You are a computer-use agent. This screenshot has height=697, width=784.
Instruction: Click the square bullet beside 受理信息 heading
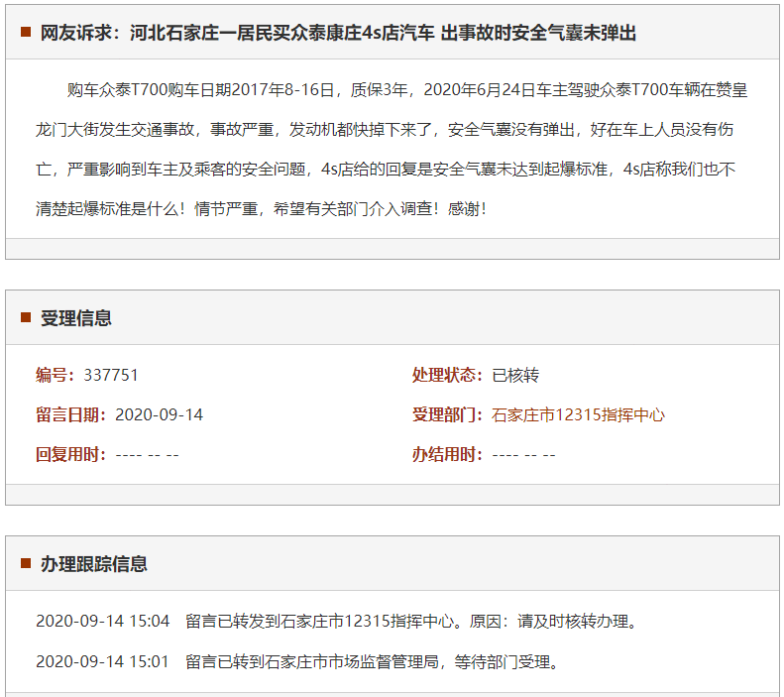point(26,318)
